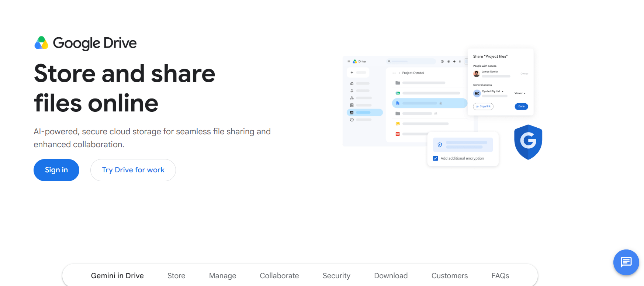Go to the Collaborate tab
This screenshot has height=286, width=644.
point(279,276)
